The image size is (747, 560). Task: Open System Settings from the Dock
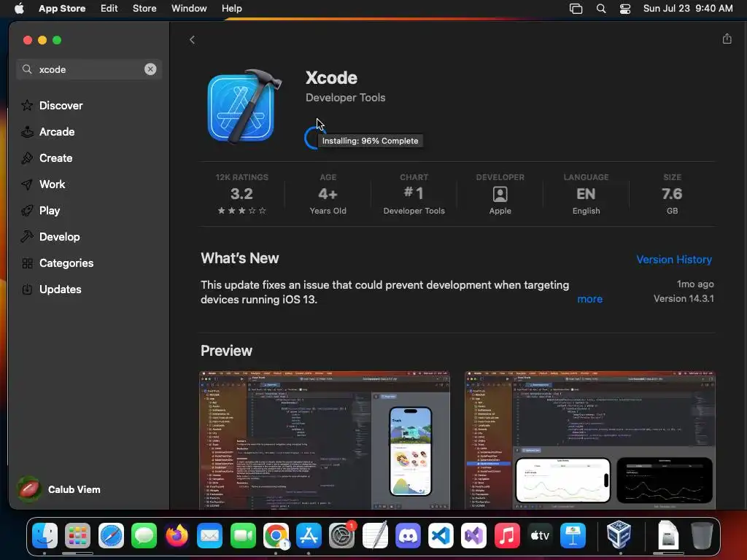(341, 535)
